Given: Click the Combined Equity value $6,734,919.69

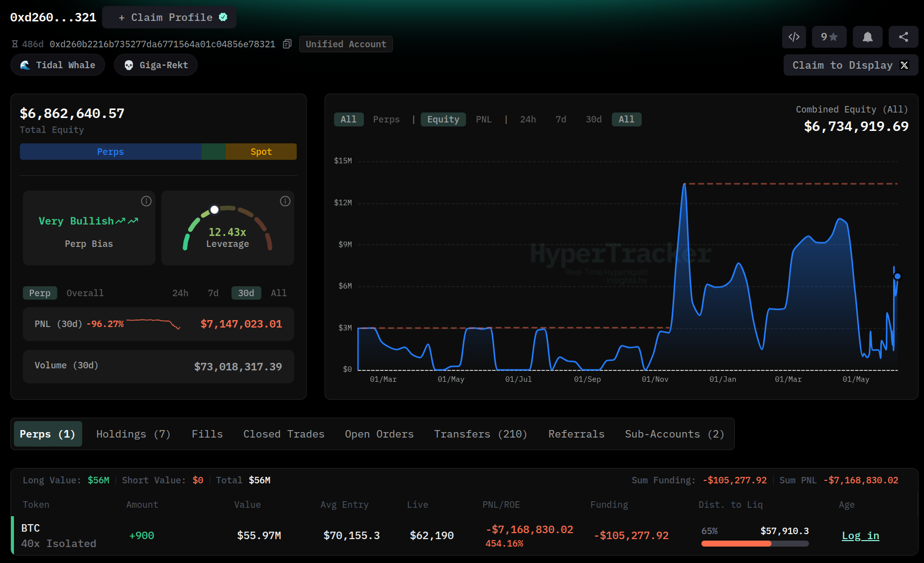Looking at the screenshot, I should click(x=856, y=126).
